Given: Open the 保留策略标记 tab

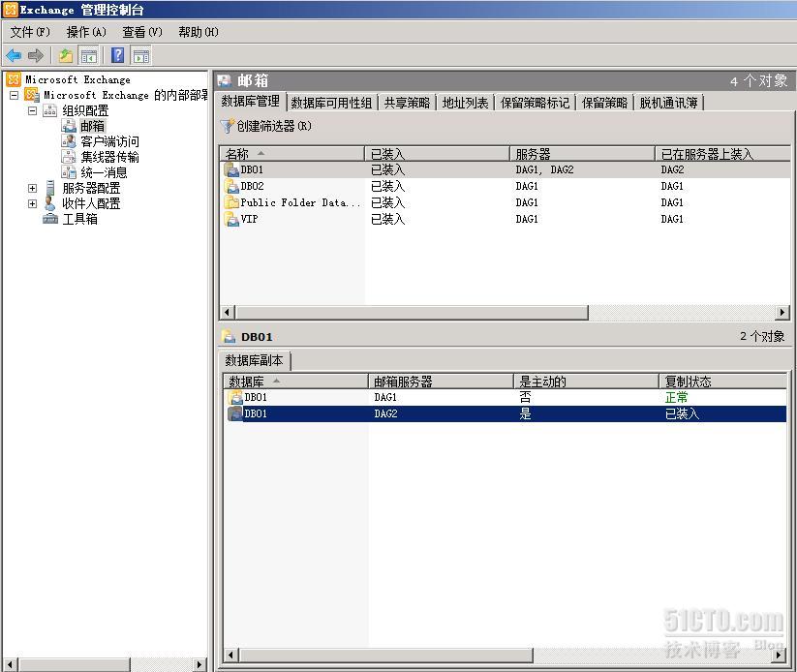Looking at the screenshot, I should [535, 103].
